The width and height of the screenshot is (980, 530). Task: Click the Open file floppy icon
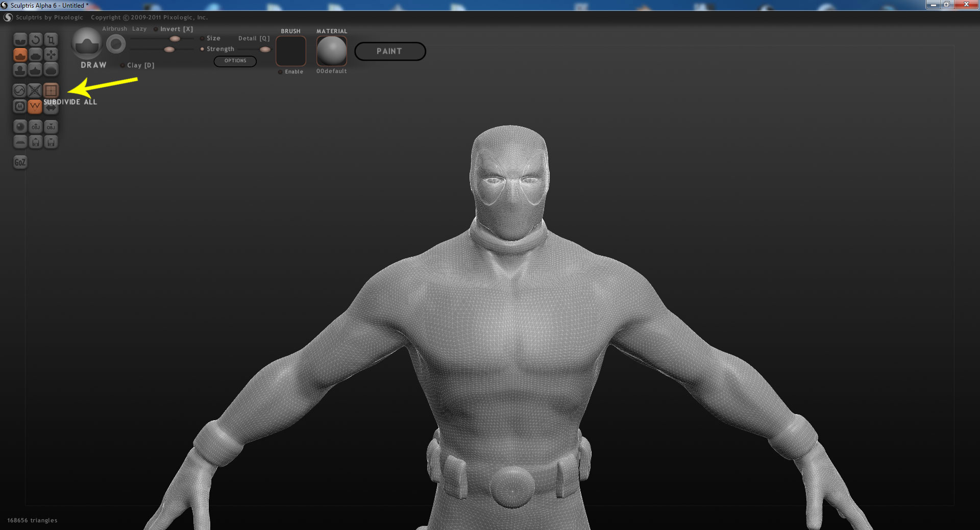pyautogui.click(x=35, y=142)
